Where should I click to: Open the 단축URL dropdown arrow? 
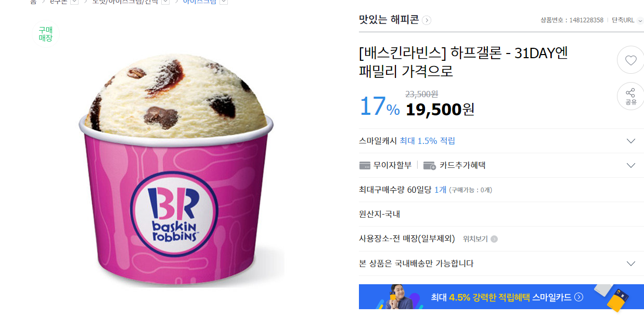coord(640,20)
